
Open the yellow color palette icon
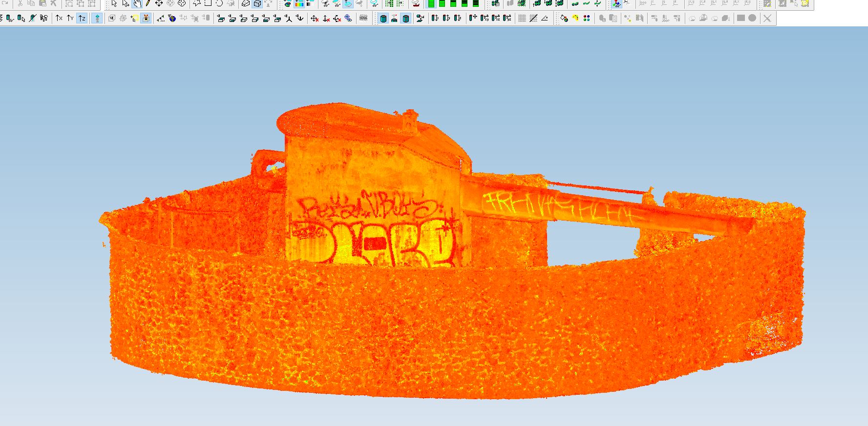pyautogui.click(x=575, y=18)
